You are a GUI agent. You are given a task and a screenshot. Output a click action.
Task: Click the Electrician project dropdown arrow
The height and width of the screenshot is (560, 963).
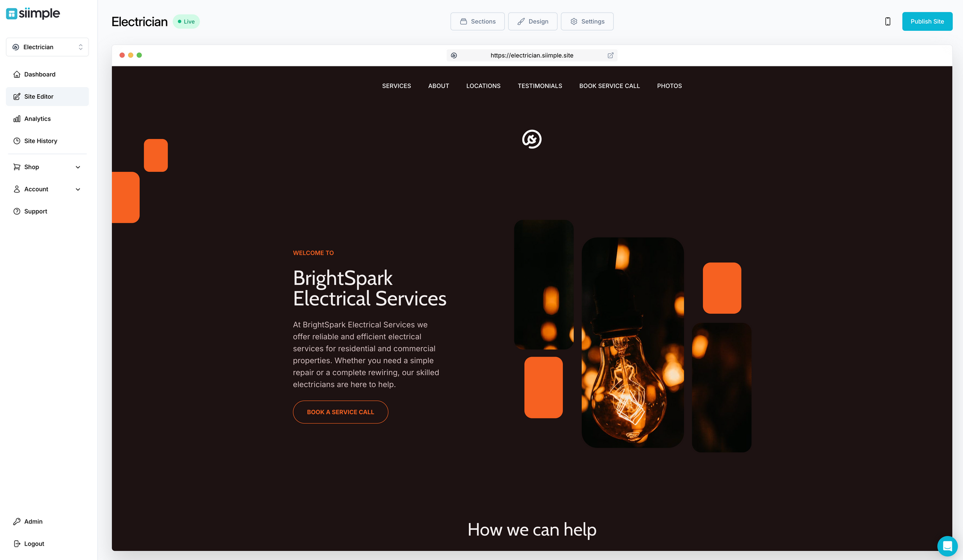pos(80,47)
